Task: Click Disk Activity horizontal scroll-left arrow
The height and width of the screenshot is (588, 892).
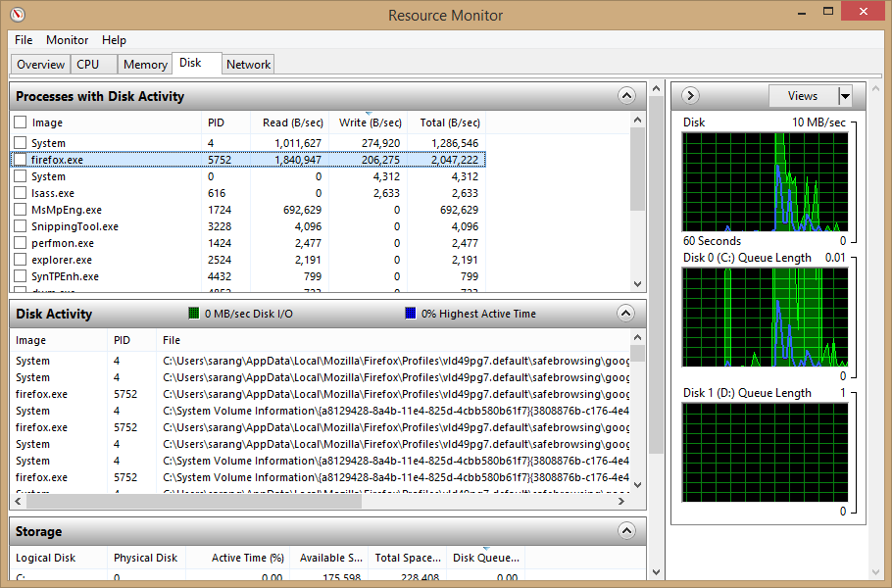Action: pos(18,501)
